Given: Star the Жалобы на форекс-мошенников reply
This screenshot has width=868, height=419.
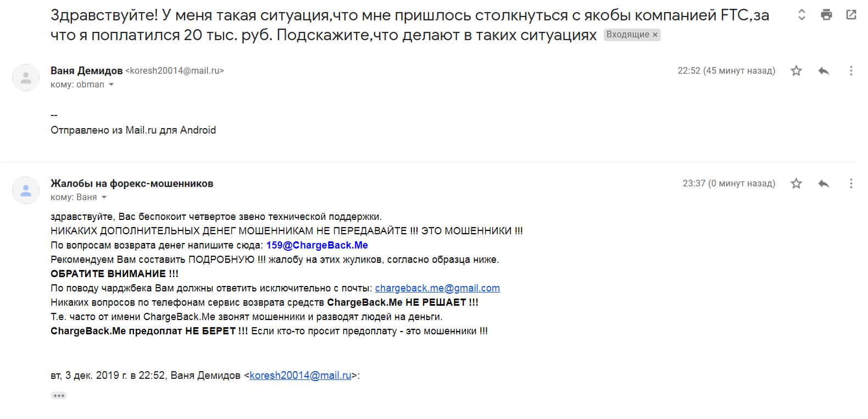Looking at the screenshot, I should (x=796, y=184).
